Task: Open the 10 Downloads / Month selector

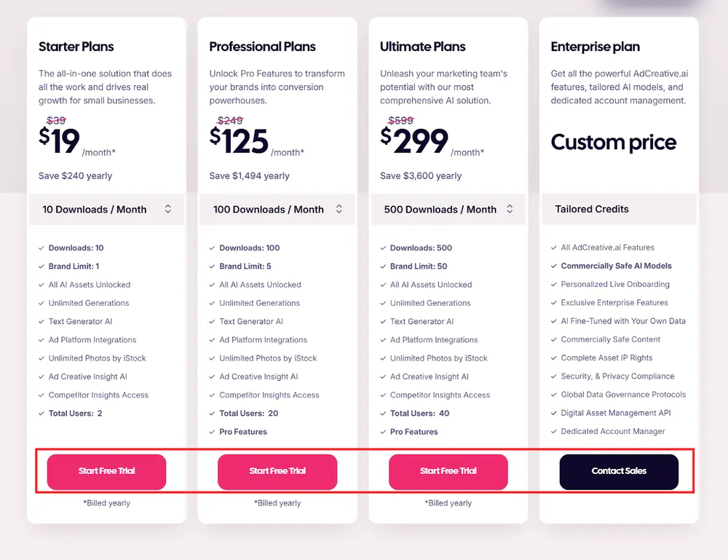Action: click(106, 209)
